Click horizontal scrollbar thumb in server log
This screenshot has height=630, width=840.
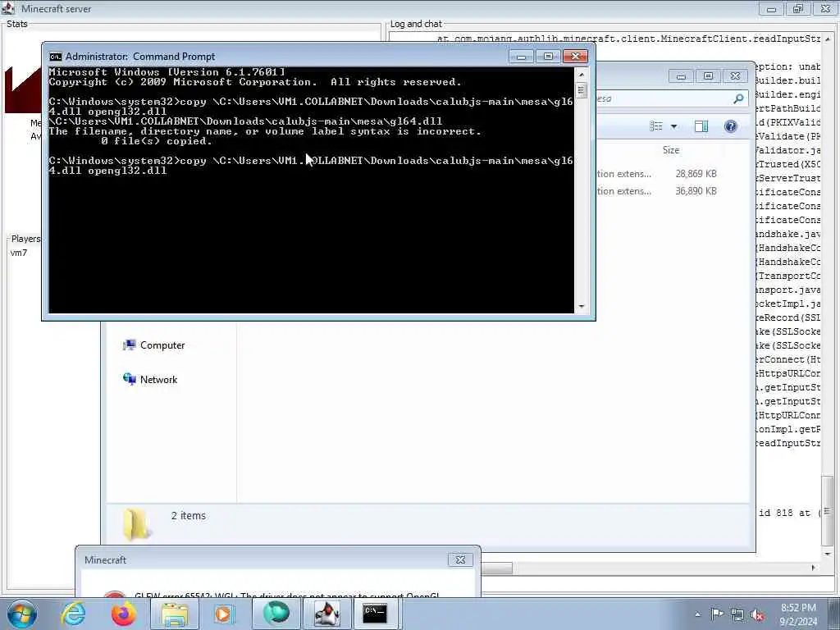click(x=496, y=568)
